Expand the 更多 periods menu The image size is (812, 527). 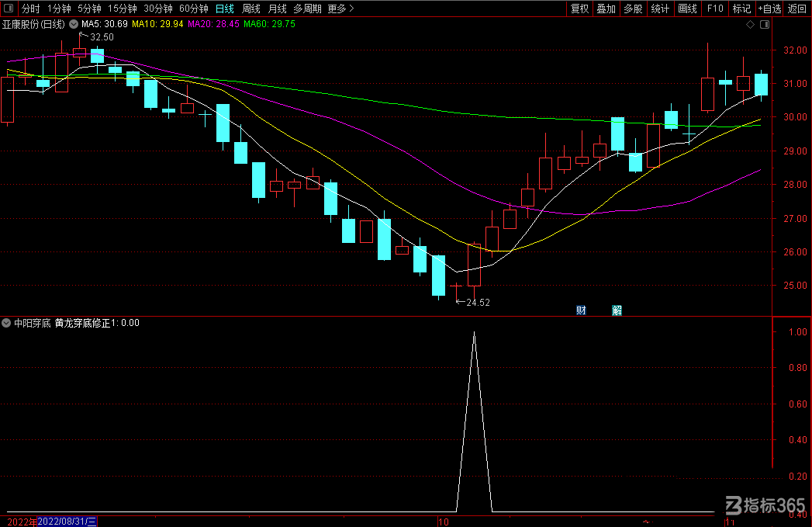click(340, 9)
